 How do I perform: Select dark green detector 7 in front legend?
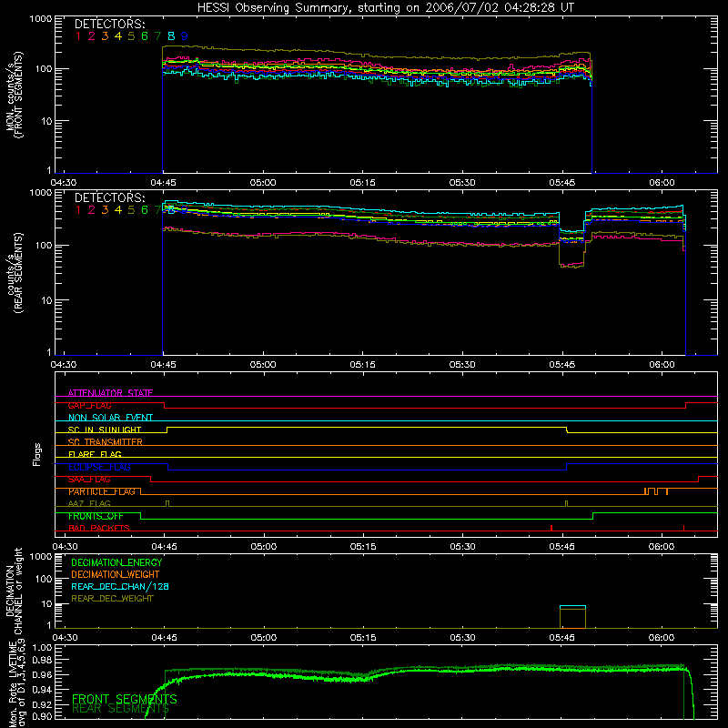tap(157, 35)
